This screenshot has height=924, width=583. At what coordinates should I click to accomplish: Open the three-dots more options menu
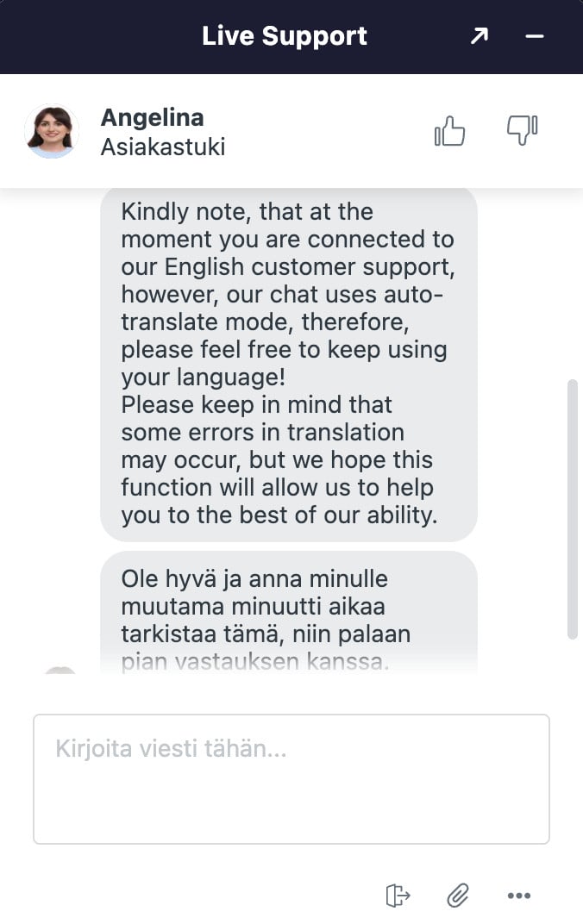(518, 896)
